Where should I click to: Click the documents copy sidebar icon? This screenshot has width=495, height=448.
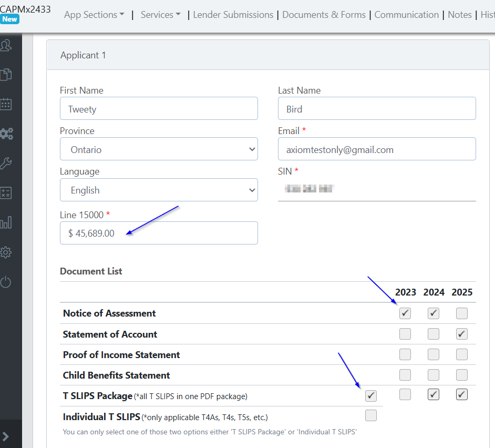[6, 74]
